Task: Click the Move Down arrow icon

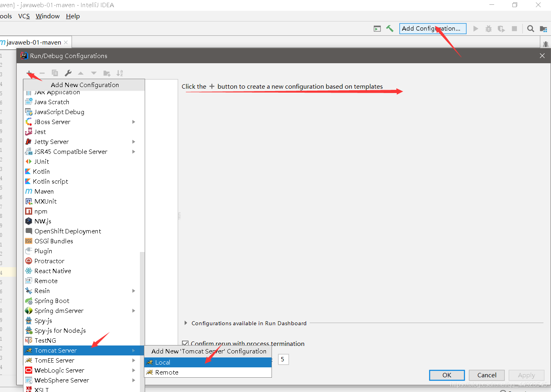Action: point(94,73)
